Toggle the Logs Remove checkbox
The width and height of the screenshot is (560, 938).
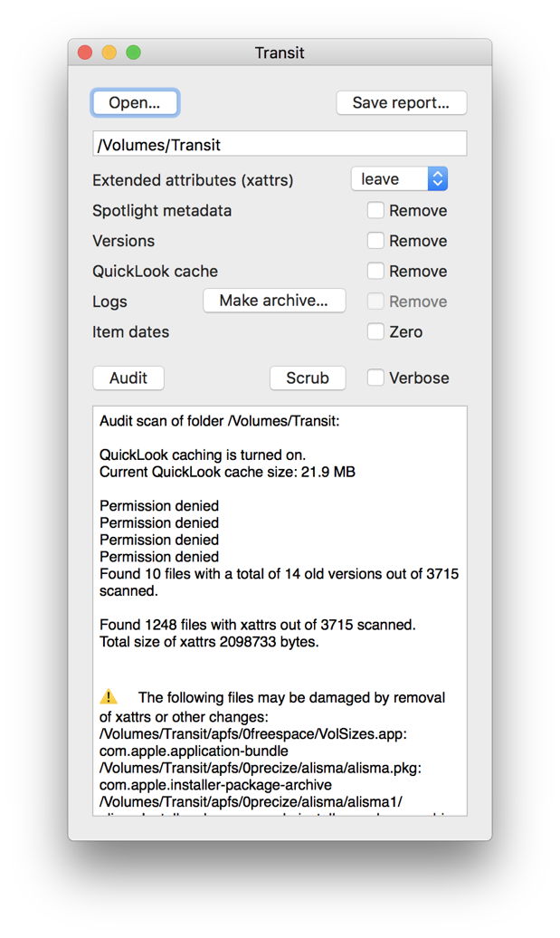coord(375,301)
